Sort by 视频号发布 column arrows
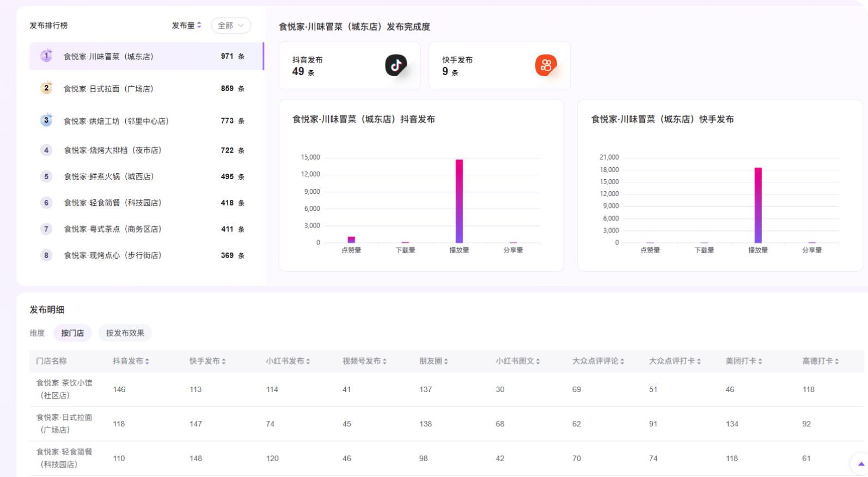The height and width of the screenshot is (477, 868). click(384, 362)
